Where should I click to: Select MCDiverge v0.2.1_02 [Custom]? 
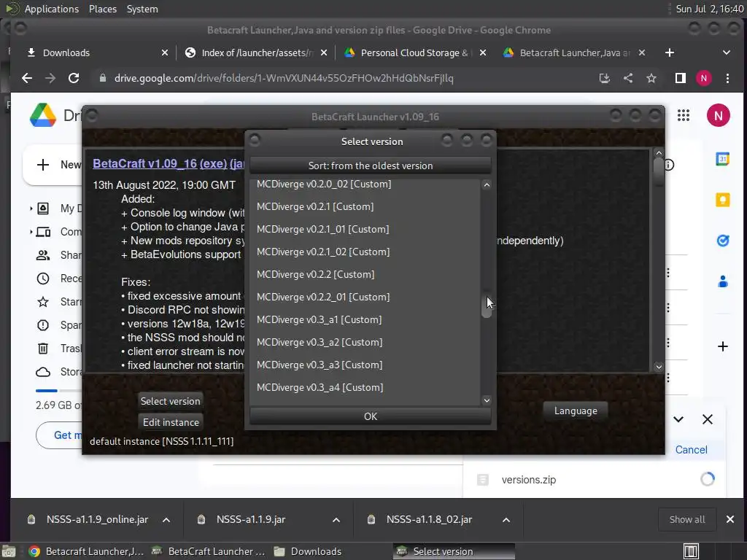click(365, 252)
